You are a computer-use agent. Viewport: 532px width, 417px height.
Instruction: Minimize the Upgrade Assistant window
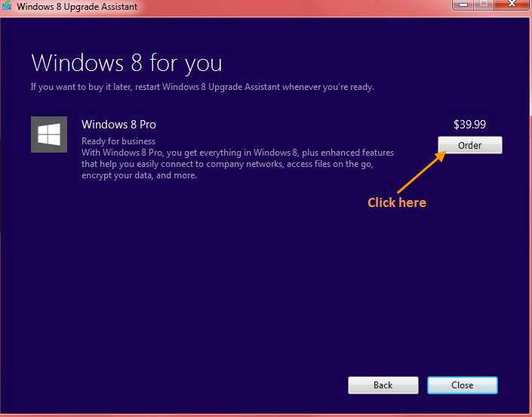click(x=463, y=5)
